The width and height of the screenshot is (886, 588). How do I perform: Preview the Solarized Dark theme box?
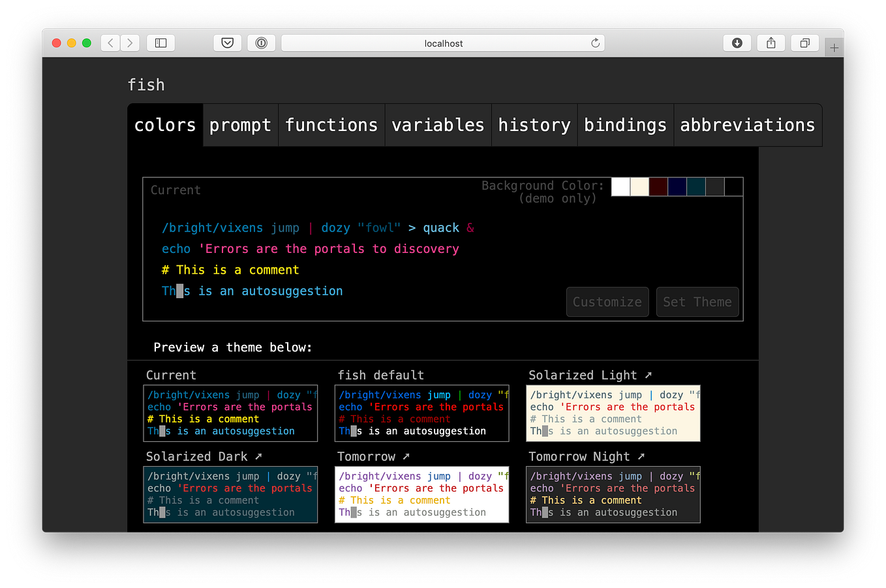(x=230, y=495)
